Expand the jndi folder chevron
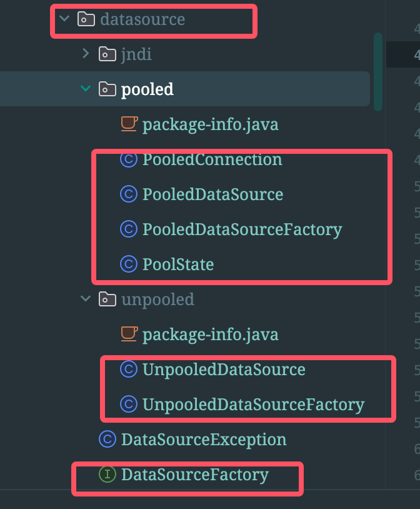 pyautogui.click(x=86, y=54)
